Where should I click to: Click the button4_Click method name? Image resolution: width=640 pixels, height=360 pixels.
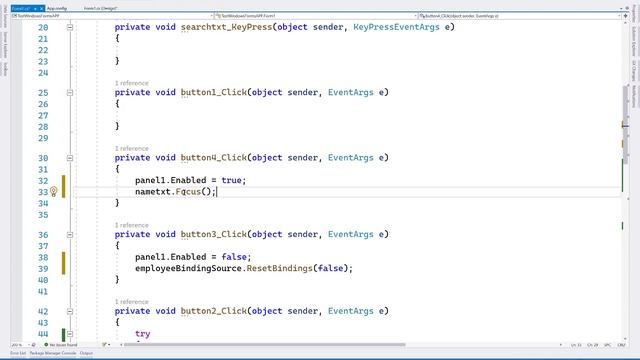point(213,158)
